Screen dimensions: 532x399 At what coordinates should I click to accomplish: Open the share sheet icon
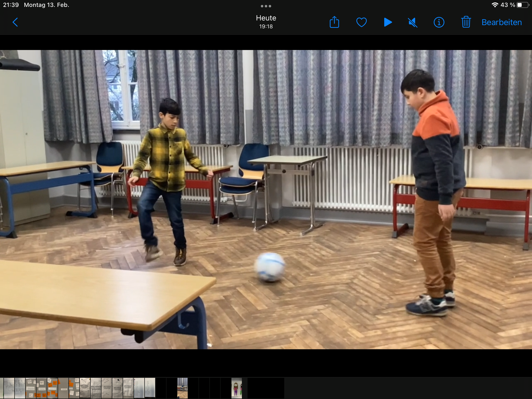334,22
